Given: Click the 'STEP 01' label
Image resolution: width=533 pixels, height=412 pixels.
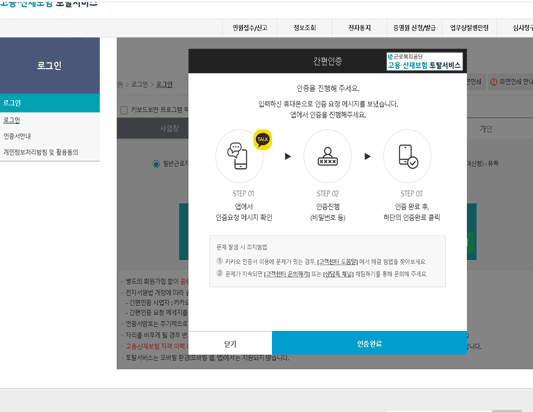Looking at the screenshot, I should pos(243,193).
